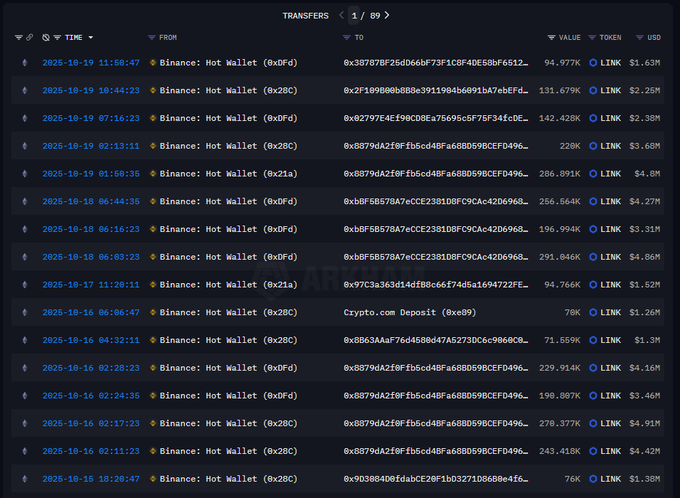This screenshot has height=498, width=680.
Task: Toggle TIME column sort order
Action: 90,37
